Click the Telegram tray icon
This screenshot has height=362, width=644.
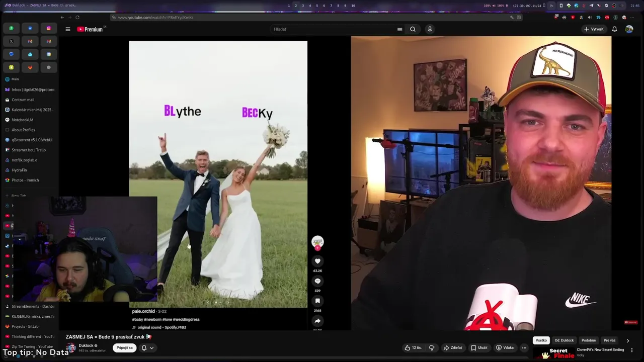591,6
